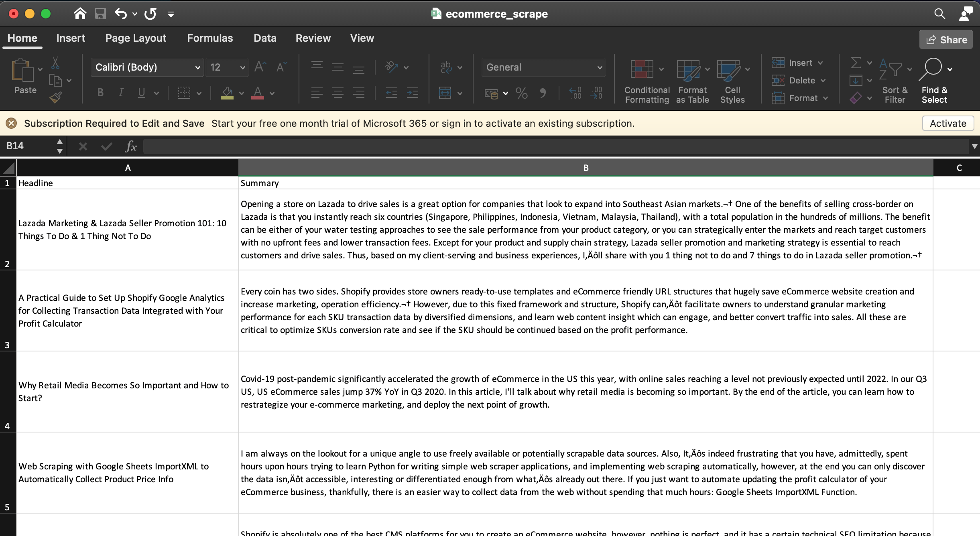
Task: Click the Share button
Action: [x=945, y=39]
